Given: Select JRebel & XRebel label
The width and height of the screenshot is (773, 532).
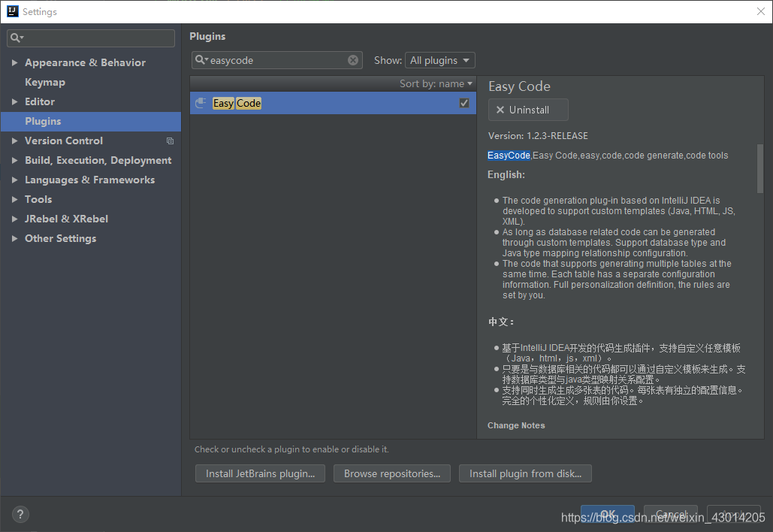Looking at the screenshot, I should pos(67,219).
